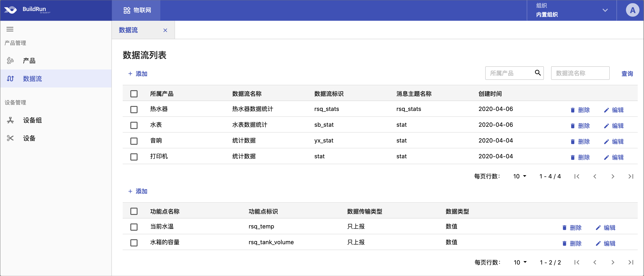Open rows-per-page dropdown of function point table

pyautogui.click(x=520, y=262)
